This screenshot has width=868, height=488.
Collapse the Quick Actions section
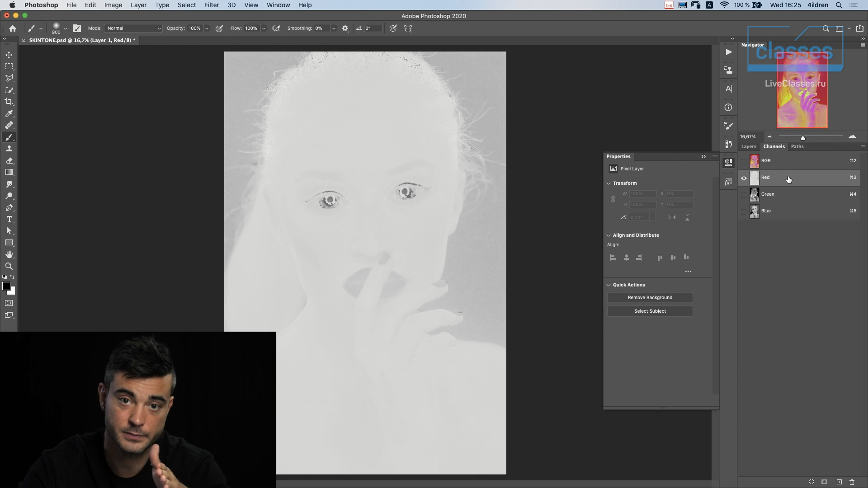(609, 285)
